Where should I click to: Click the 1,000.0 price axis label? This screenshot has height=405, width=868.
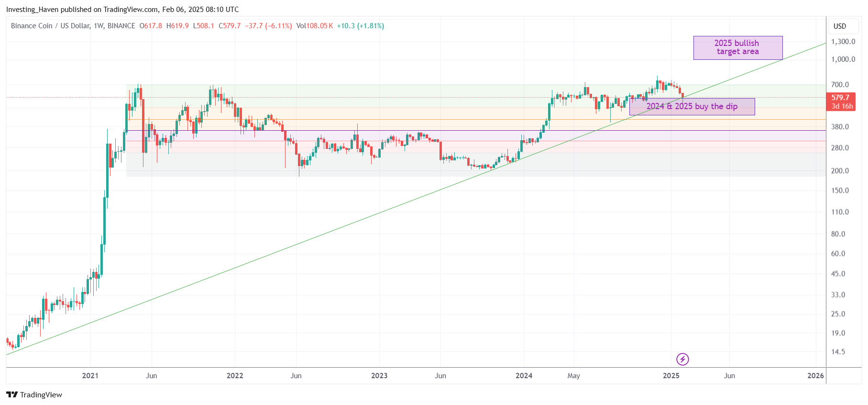(843, 59)
